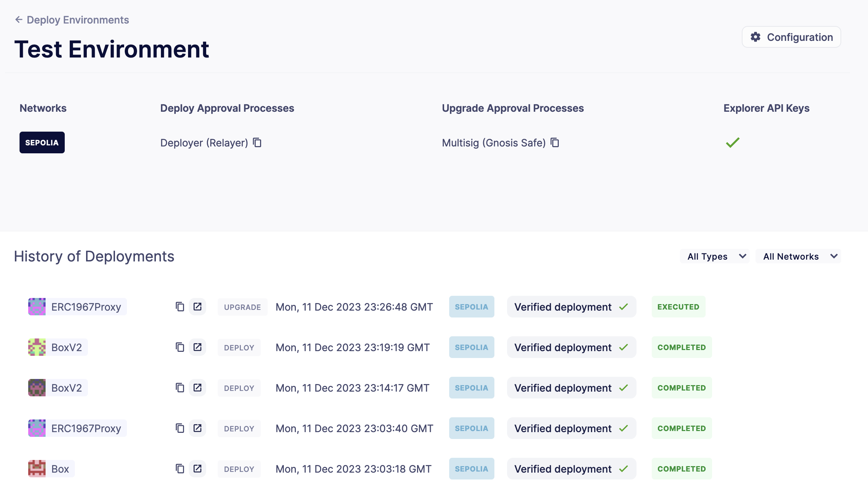The image size is (868, 486).
Task: Copy the Multisig (Gnosis Safe) address icon
Action: point(555,143)
